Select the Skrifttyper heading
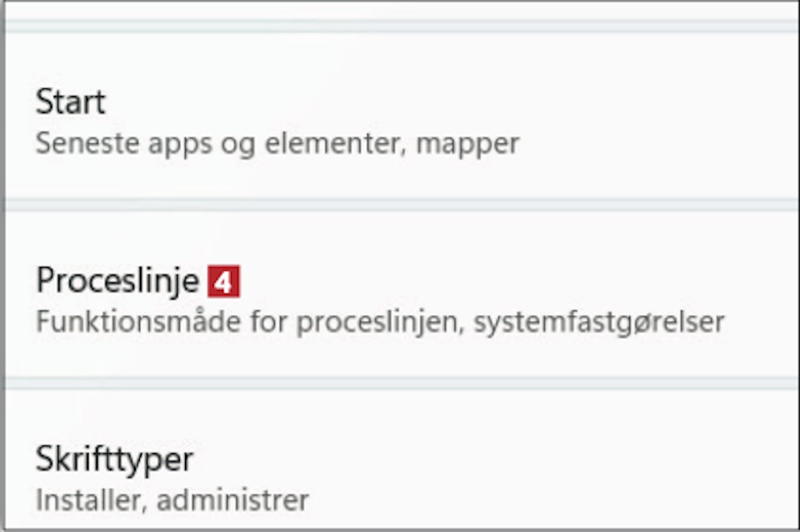 [x=114, y=460]
